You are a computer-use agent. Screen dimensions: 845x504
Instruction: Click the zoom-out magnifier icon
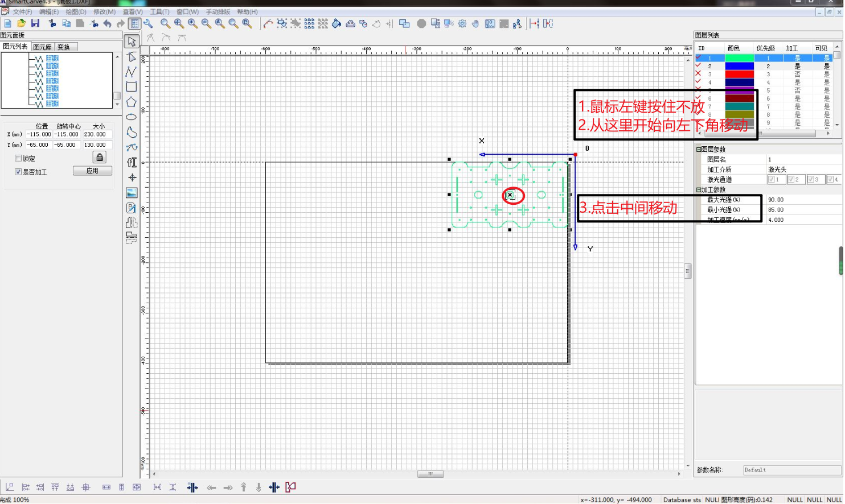pos(206,23)
